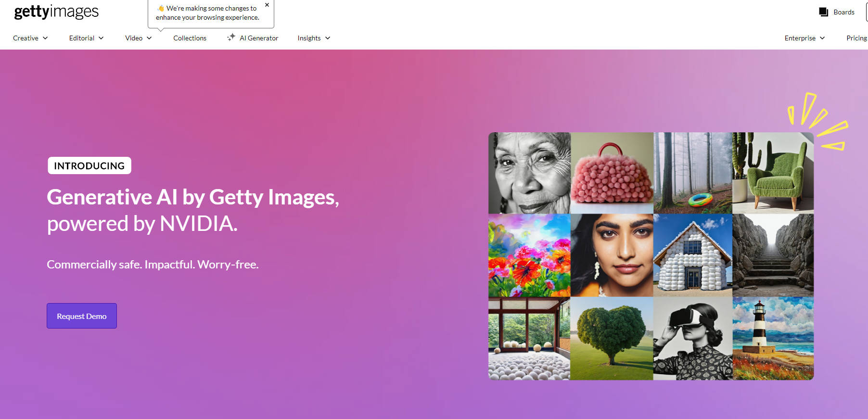Open the AI Generator link

click(x=259, y=38)
